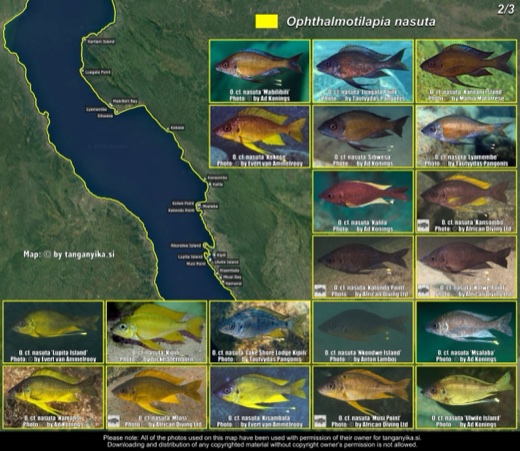Click the Kipili map label
The height and width of the screenshot is (451, 520).
point(221,255)
